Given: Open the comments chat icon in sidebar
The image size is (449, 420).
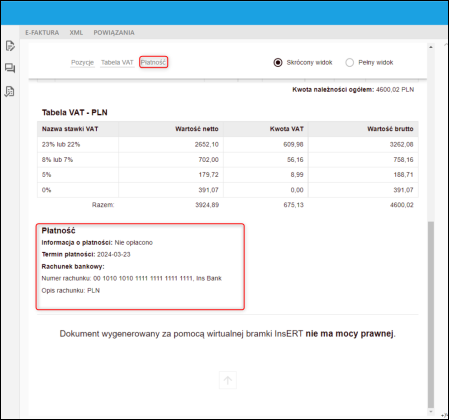Looking at the screenshot, I should pos(10,68).
